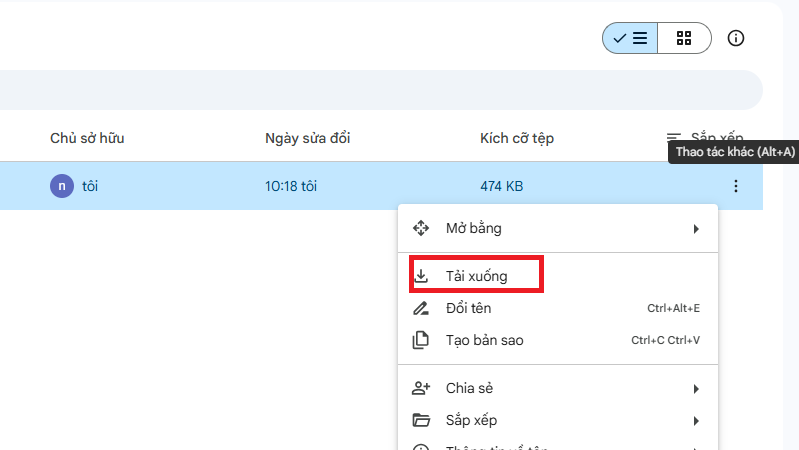Click the sort lines icon in the header
This screenshot has width=799, height=450.
tap(674, 137)
